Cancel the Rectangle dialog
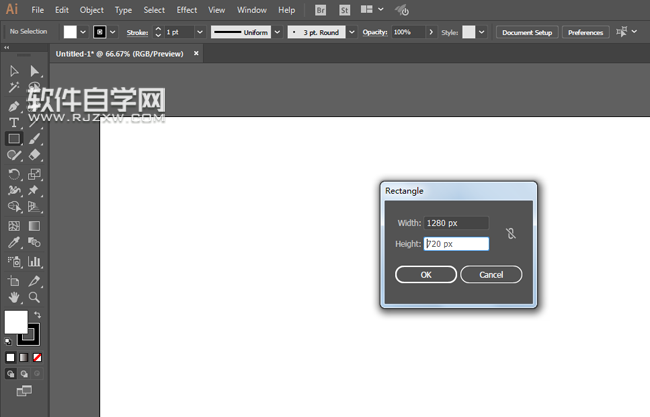This screenshot has height=417, width=650. pyautogui.click(x=491, y=274)
